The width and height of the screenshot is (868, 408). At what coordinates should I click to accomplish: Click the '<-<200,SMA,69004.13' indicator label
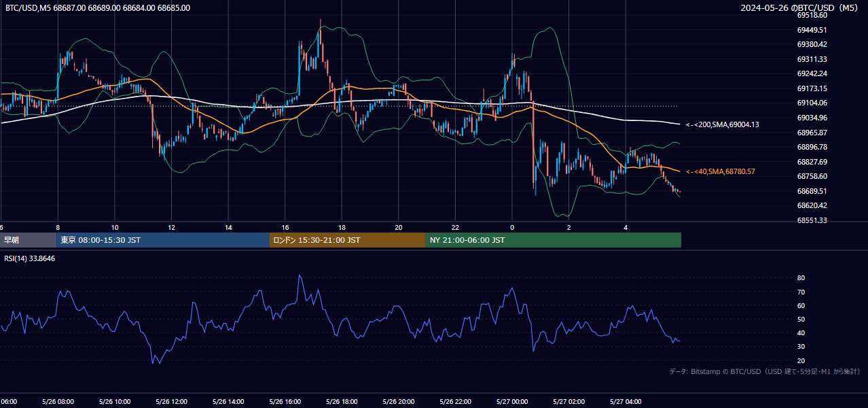coord(722,124)
